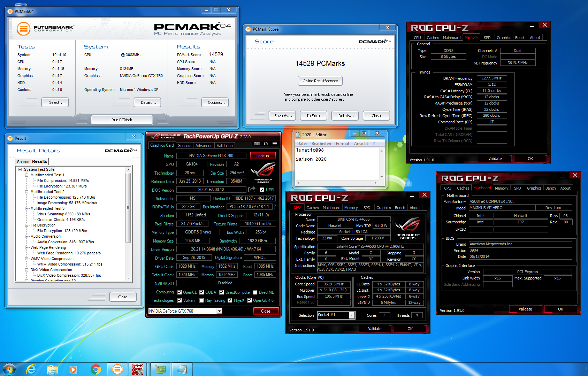Open Google Chrome from taskbar
This screenshot has height=376, width=588.
click(x=96, y=369)
